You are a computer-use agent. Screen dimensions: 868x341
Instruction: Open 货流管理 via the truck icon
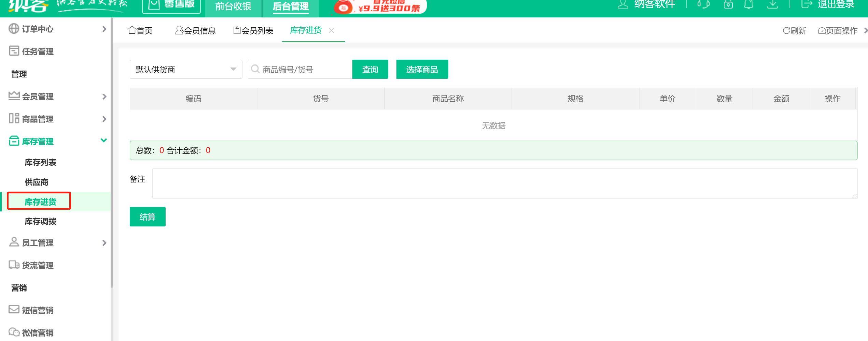(14, 265)
